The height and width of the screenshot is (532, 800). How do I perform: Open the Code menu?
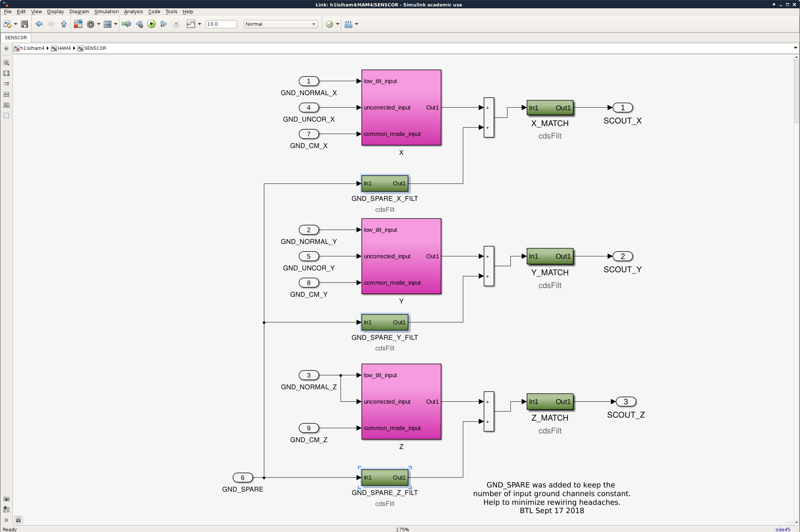(154, 12)
